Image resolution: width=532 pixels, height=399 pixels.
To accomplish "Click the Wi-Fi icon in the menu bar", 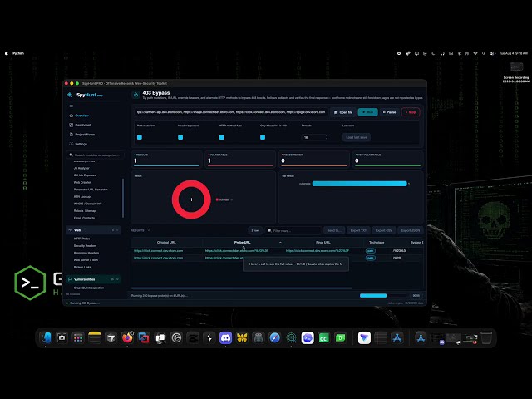I will point(475,53).
